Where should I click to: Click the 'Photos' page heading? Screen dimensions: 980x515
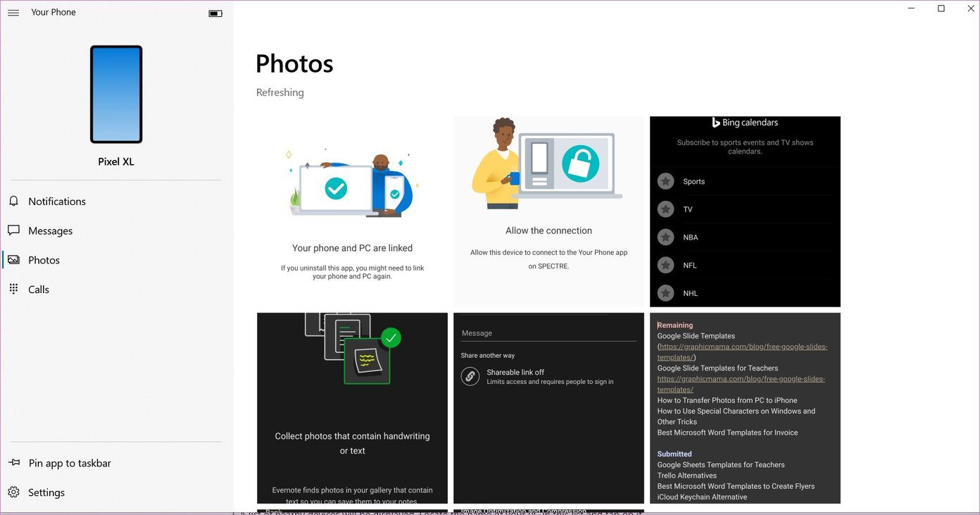[x=294, y=63]
